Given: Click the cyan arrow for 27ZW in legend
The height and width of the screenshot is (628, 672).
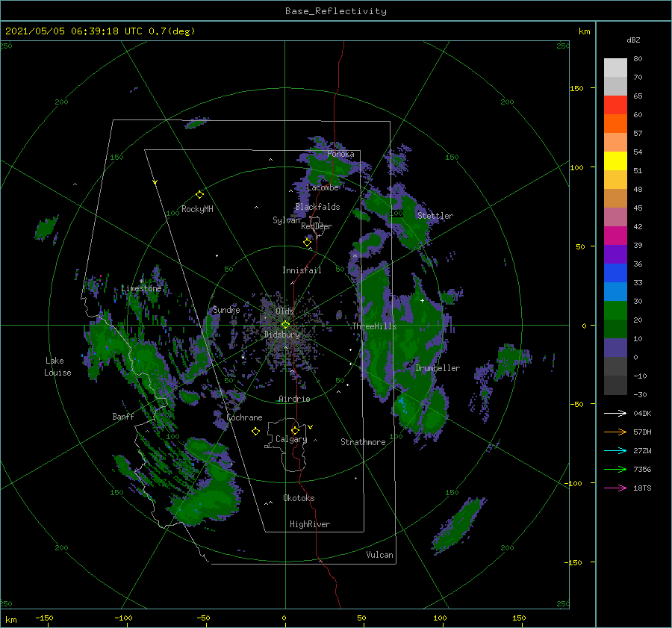Looking at the screenshot, I should pos(615,450).
